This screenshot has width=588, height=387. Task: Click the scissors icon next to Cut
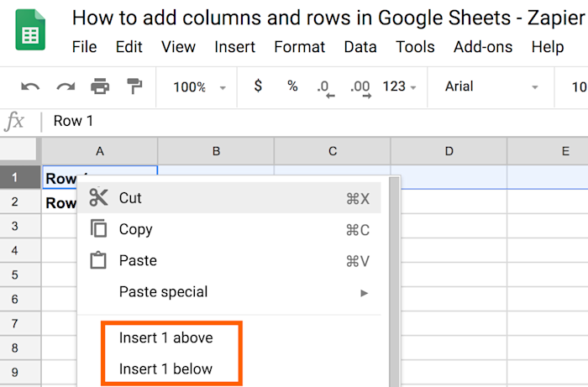pyautogui.click(x=98, y=197)
